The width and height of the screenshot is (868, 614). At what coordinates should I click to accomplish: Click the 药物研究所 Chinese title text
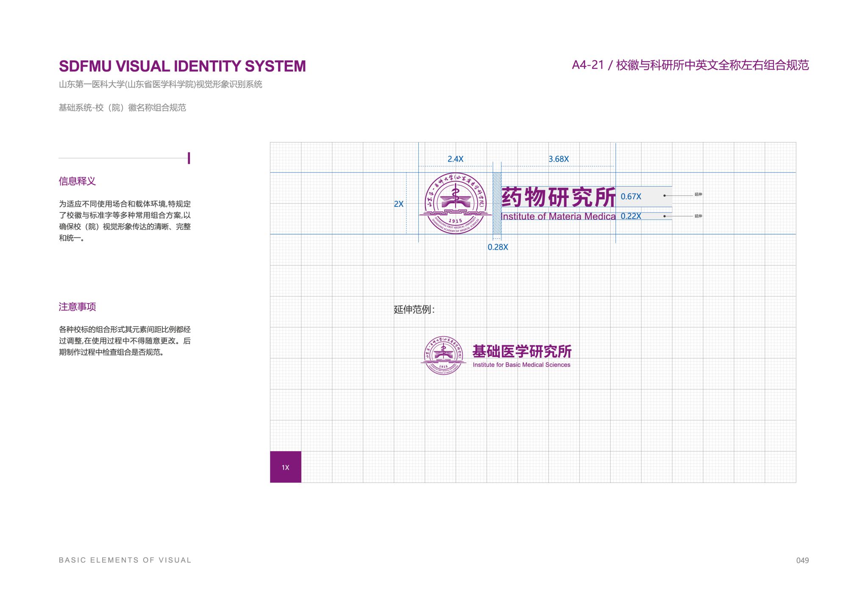pyautogui.click(x=558, y=197)
